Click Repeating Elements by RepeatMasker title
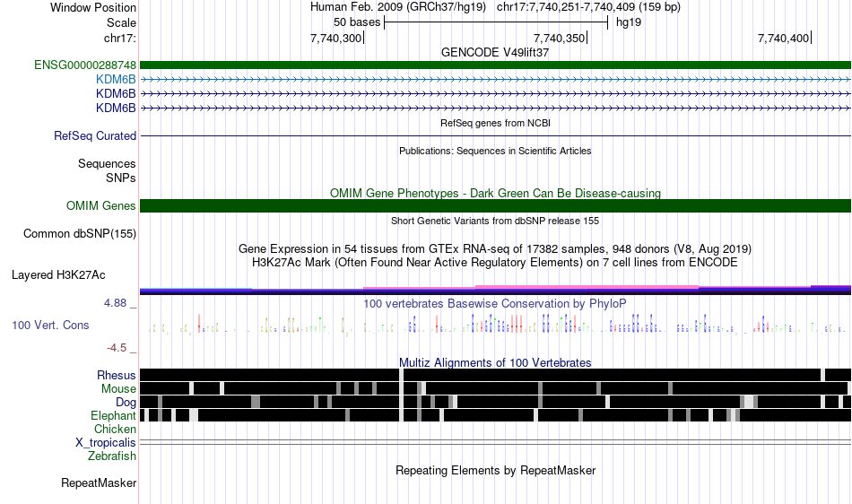This screenshot has width=852, height=504. tap(496, 470)
